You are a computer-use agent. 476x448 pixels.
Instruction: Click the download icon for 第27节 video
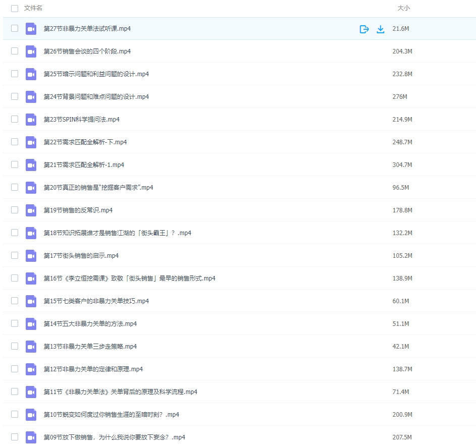coord(381,29)
